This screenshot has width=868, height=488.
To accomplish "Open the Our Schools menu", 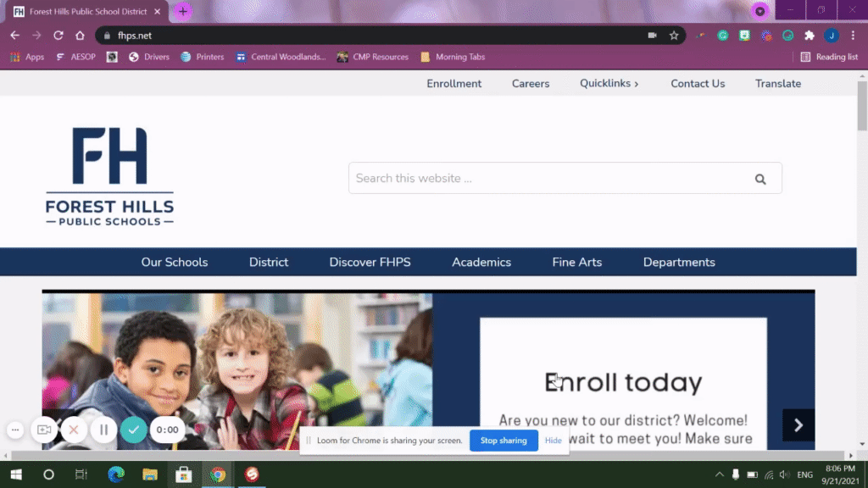I will click(175, 263).
